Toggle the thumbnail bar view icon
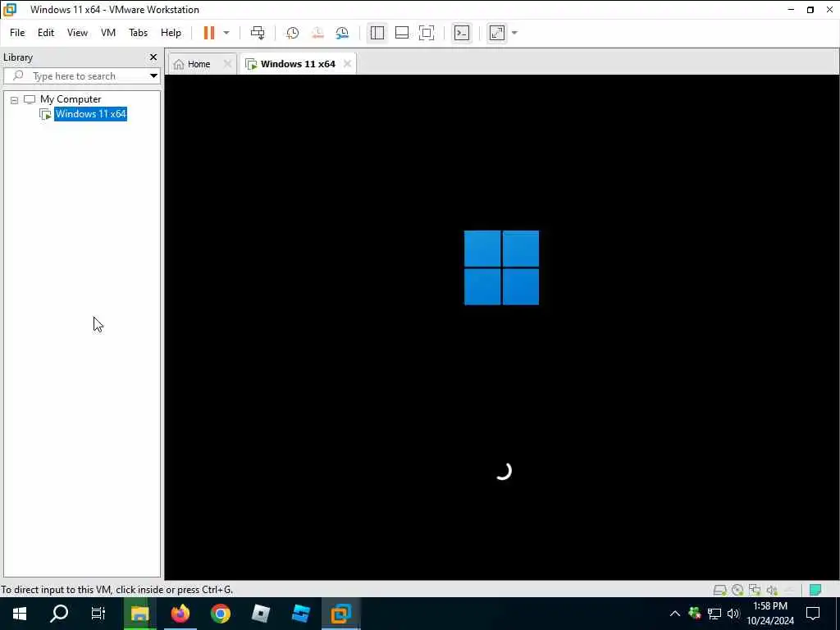The height and width of the screenshot is (630, 840). pos(402,33)
